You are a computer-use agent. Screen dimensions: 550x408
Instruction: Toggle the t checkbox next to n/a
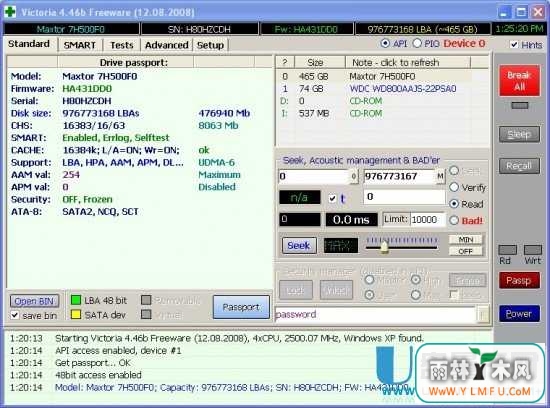pyautogui.click(x=333, y=199)
